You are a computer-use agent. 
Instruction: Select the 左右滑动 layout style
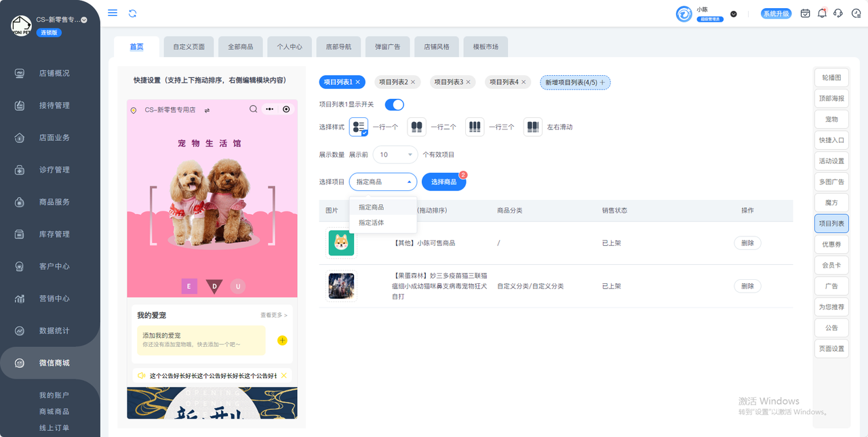coord(533,127)
